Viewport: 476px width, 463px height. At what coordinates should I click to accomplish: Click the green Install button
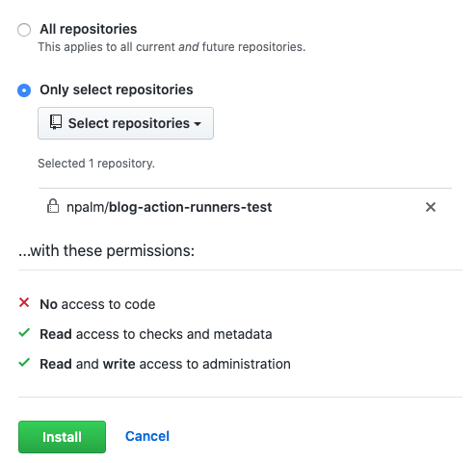pos(62,437)
